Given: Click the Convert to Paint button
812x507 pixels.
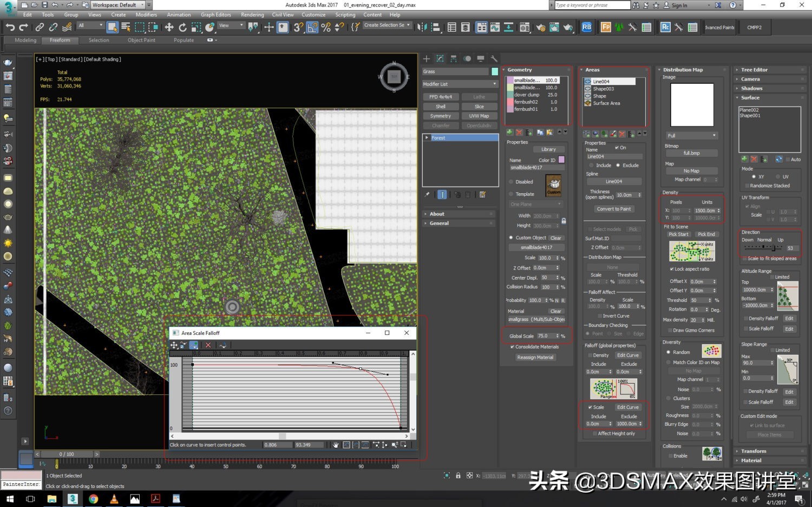Looking at the screenshot, I should point(613,209).
